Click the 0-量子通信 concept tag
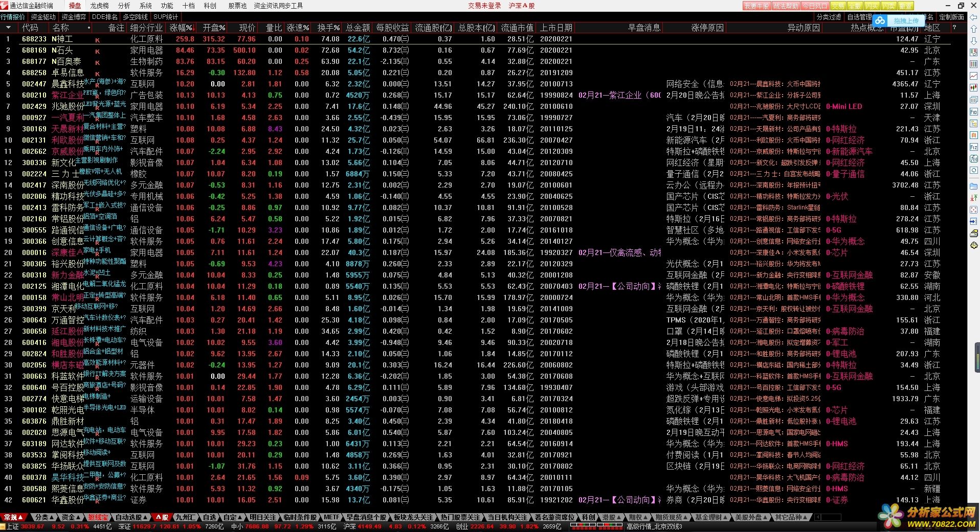980x532 pixels. (845, 174)
